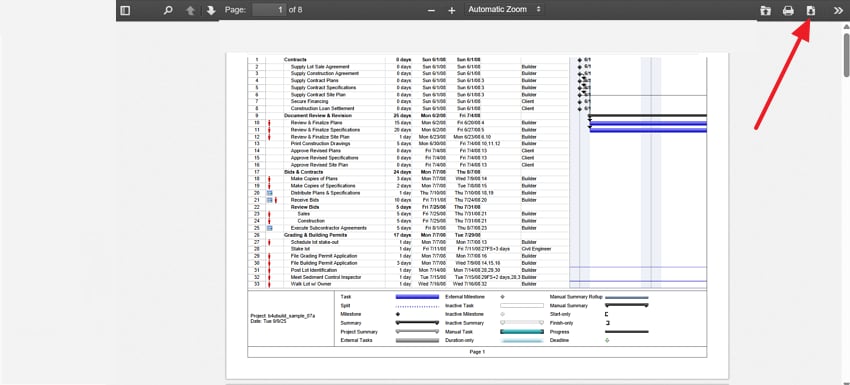Click 'Project Summary' legend label
This screenshot has width=850, height=385.
coord(359,332)
